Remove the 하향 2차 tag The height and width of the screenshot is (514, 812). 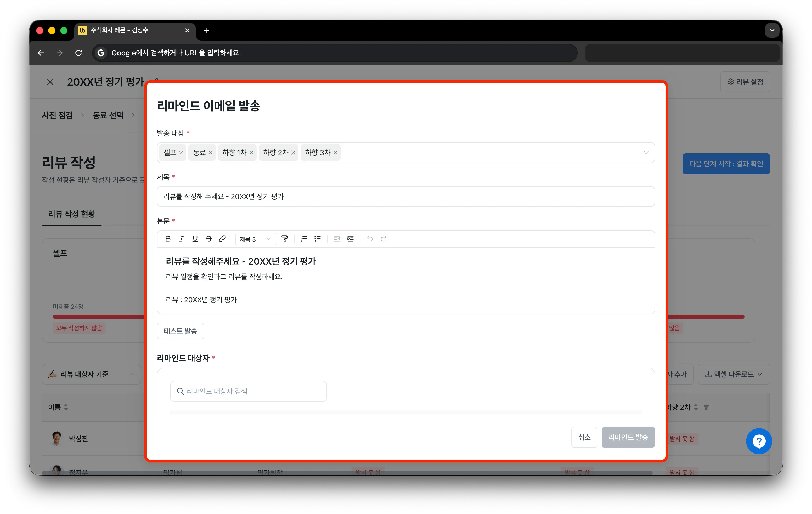coord(293,153)
